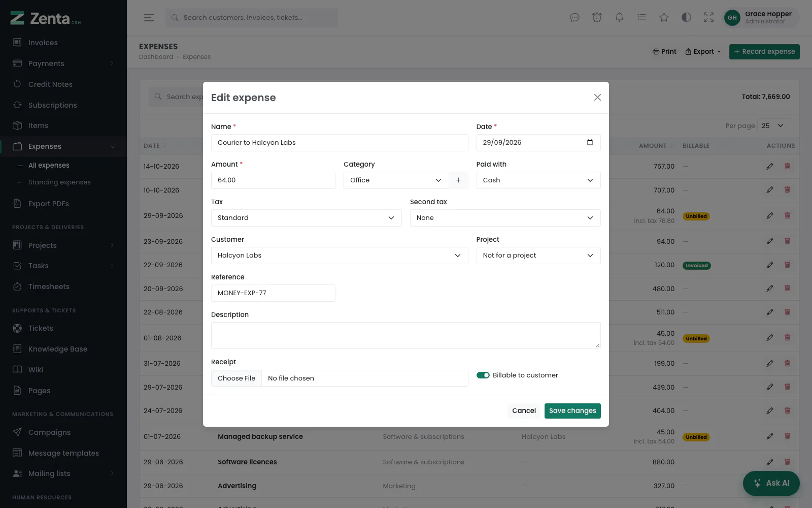Print the expenses list

tap(664, 52)
